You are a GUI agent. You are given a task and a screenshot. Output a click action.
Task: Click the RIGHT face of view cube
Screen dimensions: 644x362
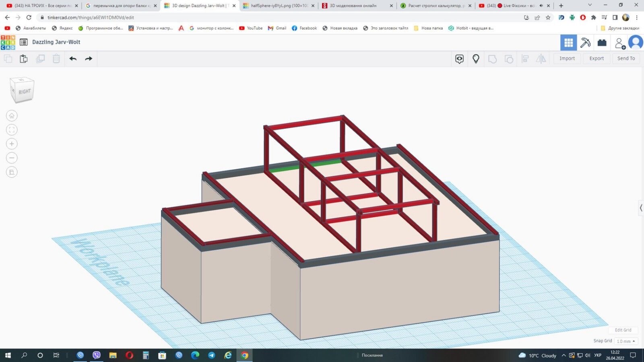[x=24, y=92]
